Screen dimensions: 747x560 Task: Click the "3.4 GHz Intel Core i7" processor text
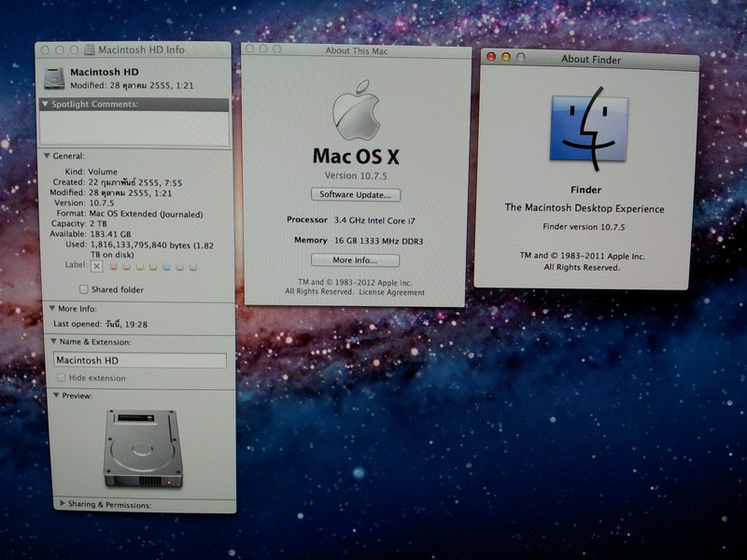tap(374, 220)
